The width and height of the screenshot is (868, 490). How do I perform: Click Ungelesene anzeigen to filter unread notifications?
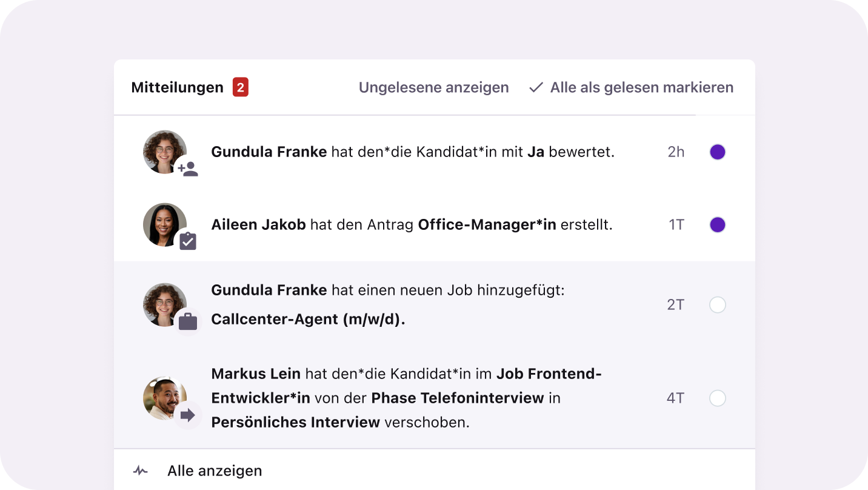[x=433, y=87]
